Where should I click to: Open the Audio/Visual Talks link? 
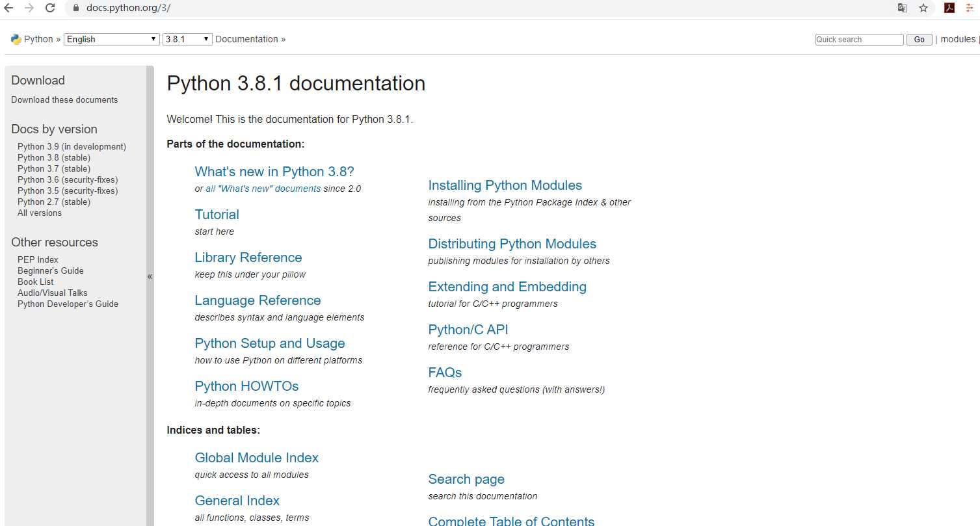[x=53, y=293]
